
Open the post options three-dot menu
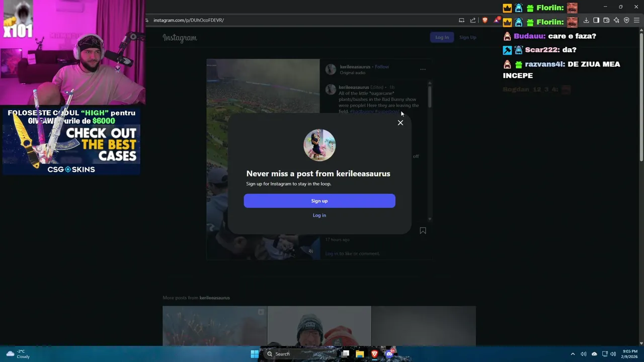coord(423,69)
